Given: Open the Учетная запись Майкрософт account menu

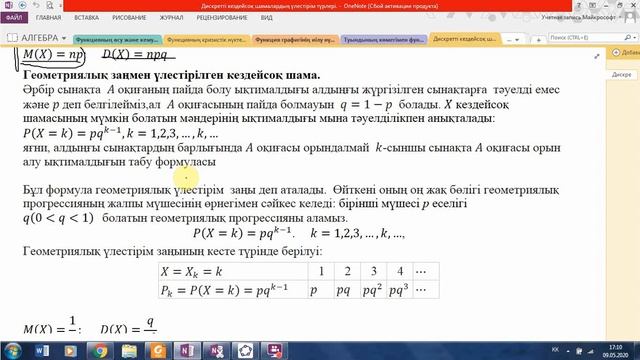Looking at the screenshot, I should pos(580,18).
